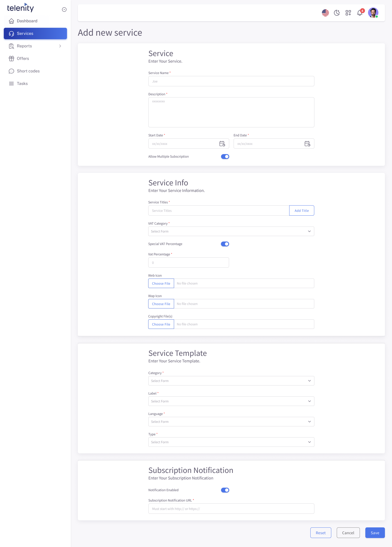Focus the Service Name input field
392x547 pixels.
tap(231, 81)
